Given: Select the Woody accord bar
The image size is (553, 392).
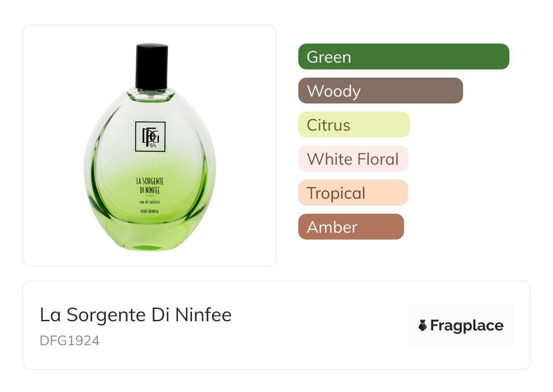Looking at the screenshot, I should 380,91.
